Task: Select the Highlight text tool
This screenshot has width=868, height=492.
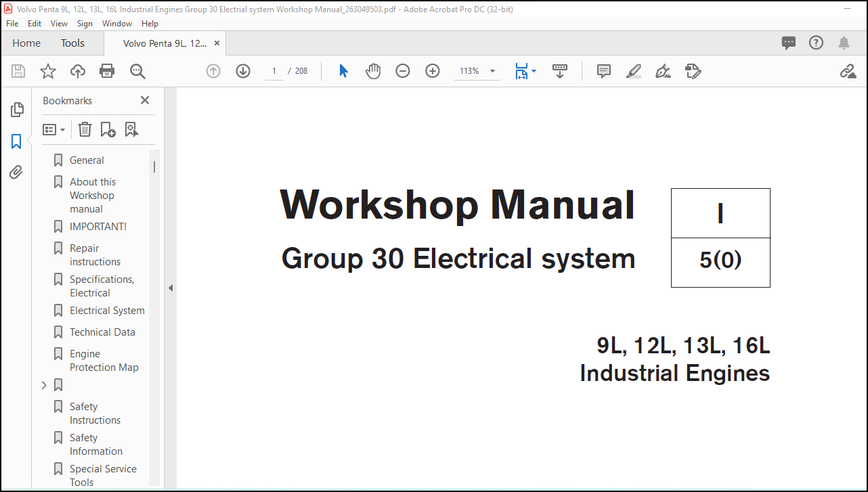Action: (x=634, y=71)
